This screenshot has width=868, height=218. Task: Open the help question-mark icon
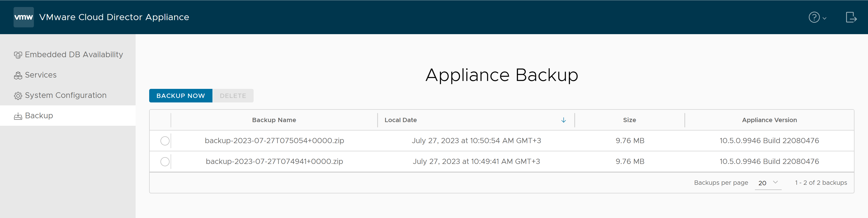[x=814, y=17]
